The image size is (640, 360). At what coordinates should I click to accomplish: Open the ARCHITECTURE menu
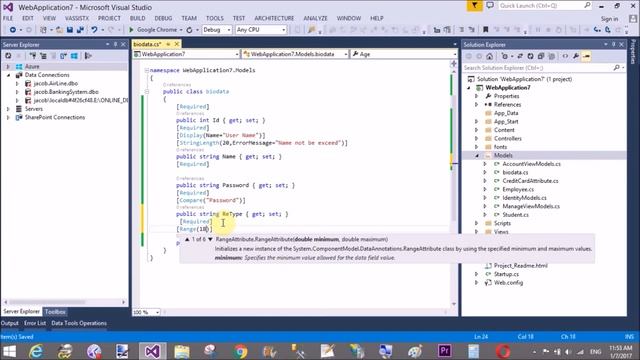[274, 18]
